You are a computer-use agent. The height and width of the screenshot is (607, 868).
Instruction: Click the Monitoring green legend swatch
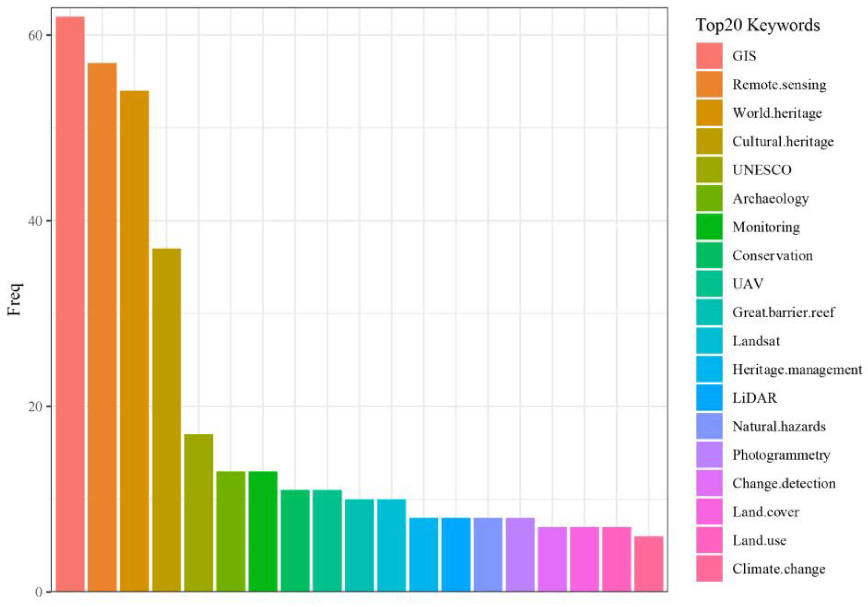tap(709, 227)
